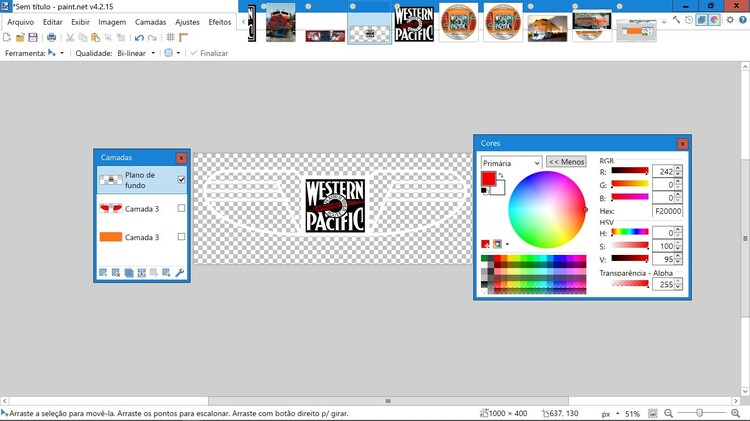
Task: Click the primary red color swatch
Action: click(488, 179)
